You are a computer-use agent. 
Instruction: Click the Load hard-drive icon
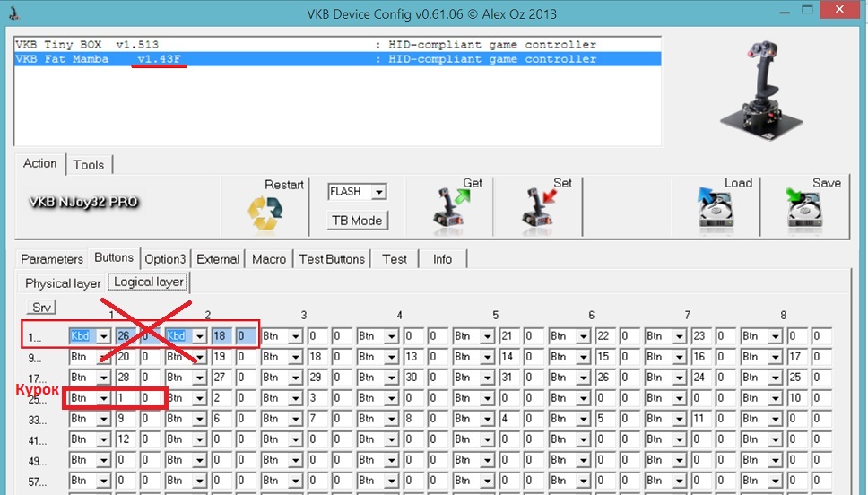[716, 208]
